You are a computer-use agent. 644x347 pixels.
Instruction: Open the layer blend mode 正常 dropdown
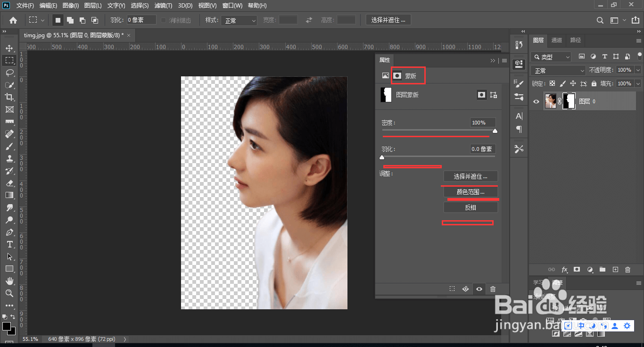tap(558, 70)
